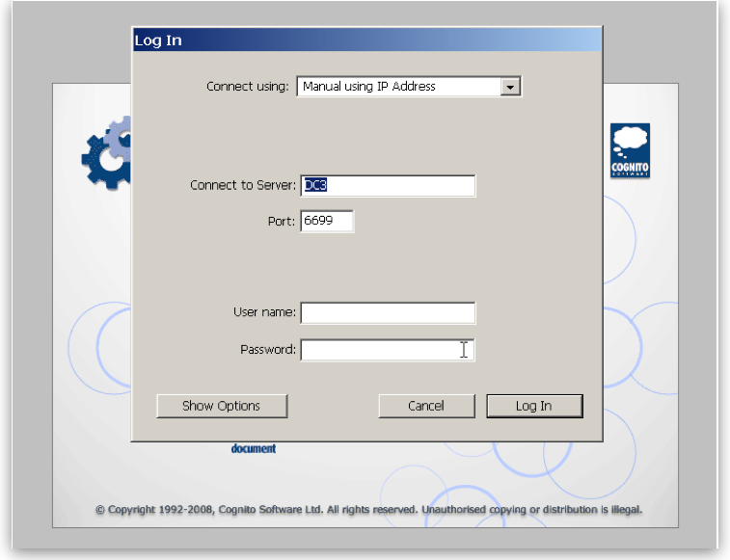Click the "Connect to Server:" label
730x560 pixels.
point(243,186)
